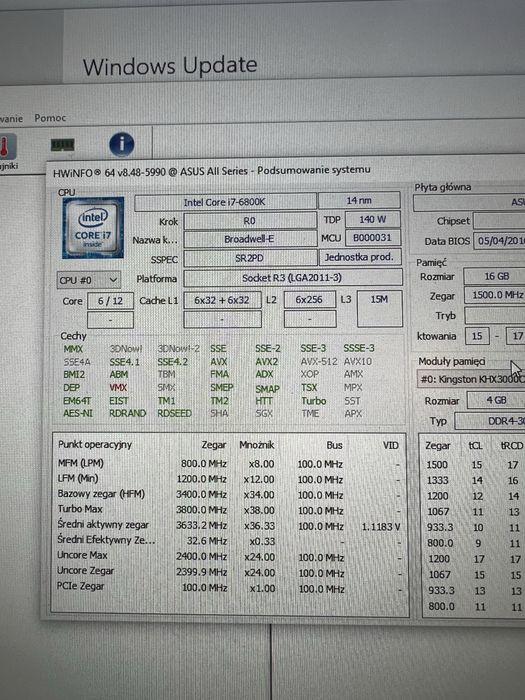This screenshot has height=700, width=525.
Task: Click the MFM (LPM) operating point row
Action: coord(229,464)
